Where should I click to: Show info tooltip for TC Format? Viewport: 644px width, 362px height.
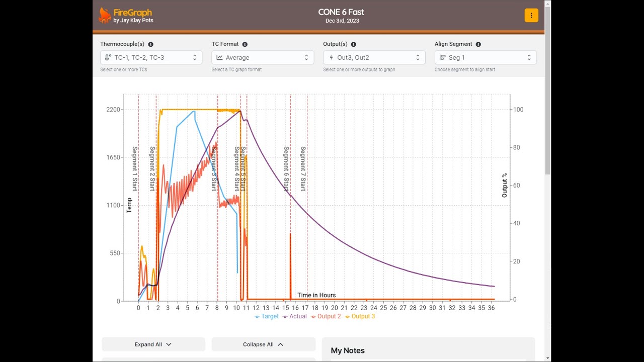coord(245,44)
